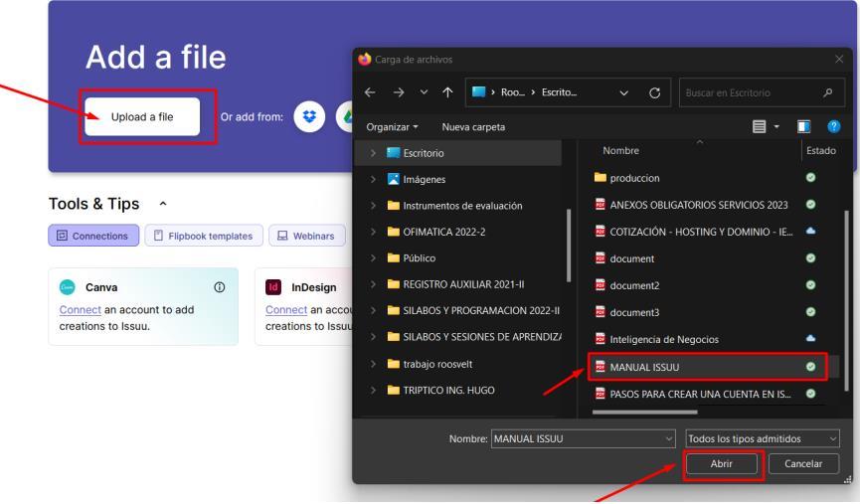
Task: Click Connect link in the InDesign card
Action: pos(286,309)
